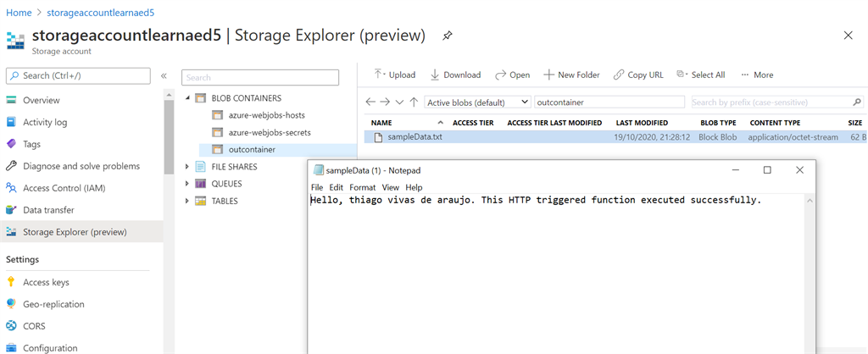
Task: Click the Configuration briefcase icon
Action: [11, 348]
